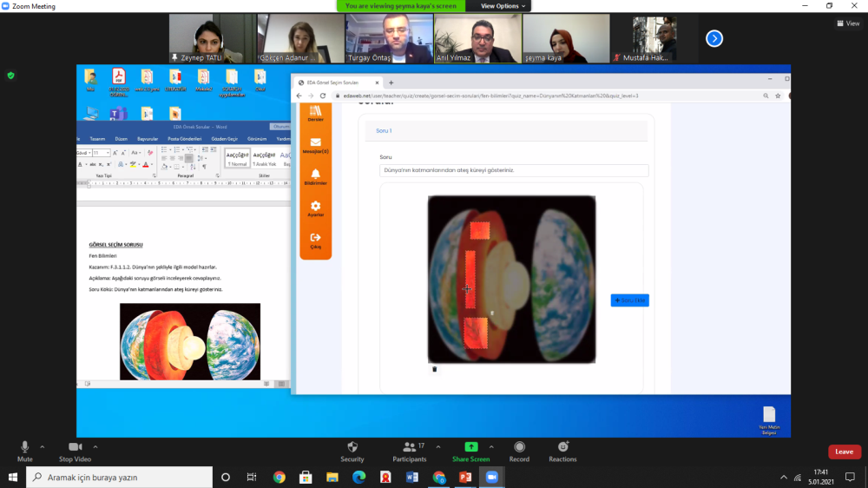Start recording with Record icon
Screen dimensions: 868x488
pos(519,447)
